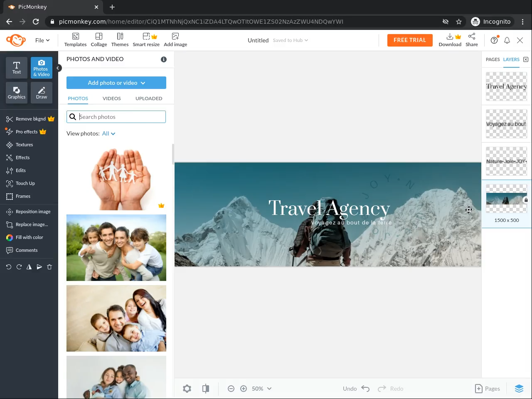
Task: Click the PicMonkey logo
Action: coord(16,40)
